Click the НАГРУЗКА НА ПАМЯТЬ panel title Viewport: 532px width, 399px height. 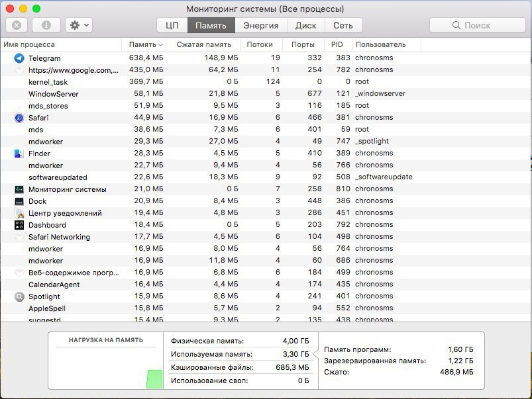pos(106,340)
